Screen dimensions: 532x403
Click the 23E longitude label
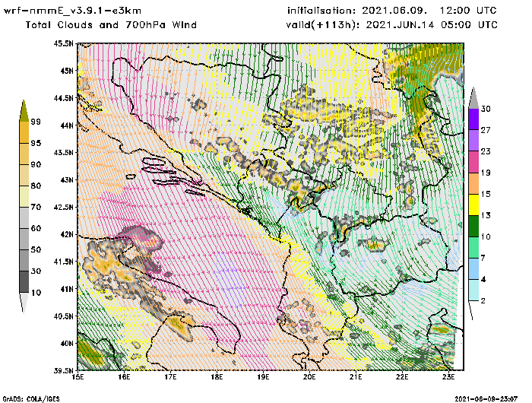448,377
